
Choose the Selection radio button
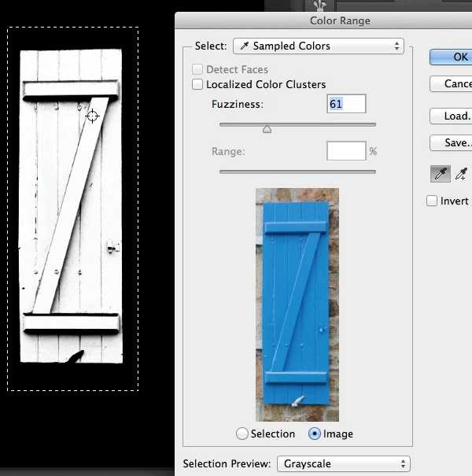[242, 434]
